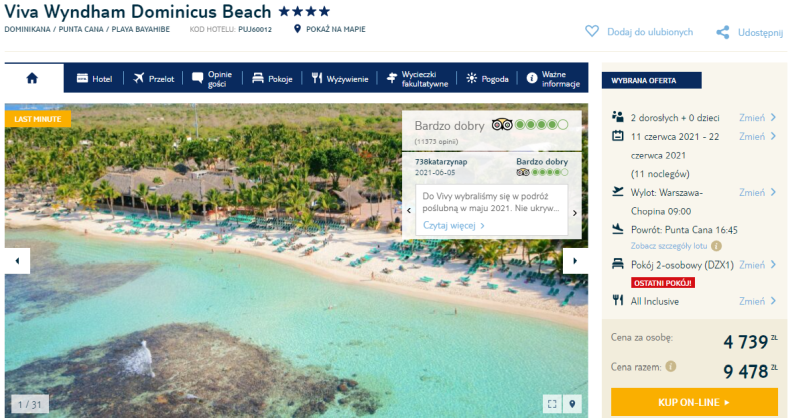Viewport: 790px width, 418px height.
Task: Open the Przelot tab
Action: (154, 79)
